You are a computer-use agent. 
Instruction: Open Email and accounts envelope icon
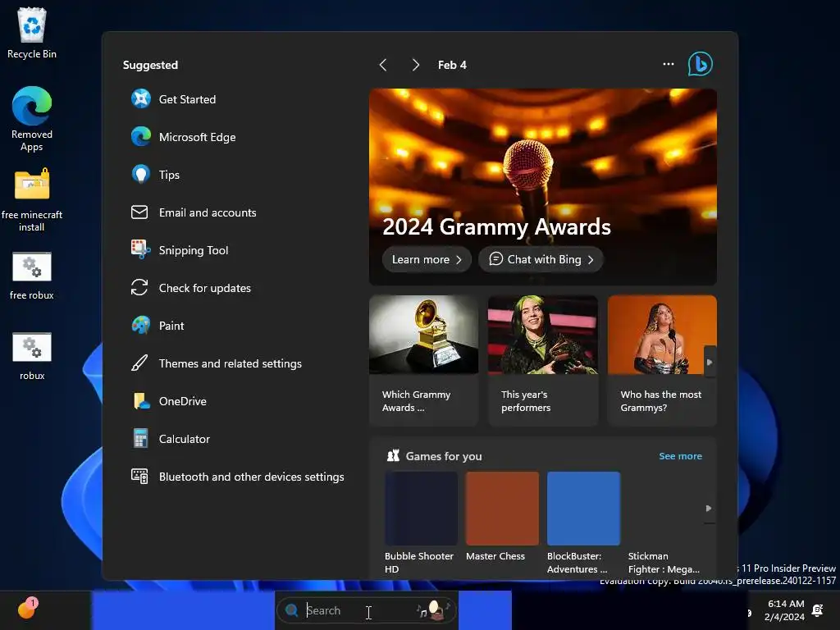139,212
